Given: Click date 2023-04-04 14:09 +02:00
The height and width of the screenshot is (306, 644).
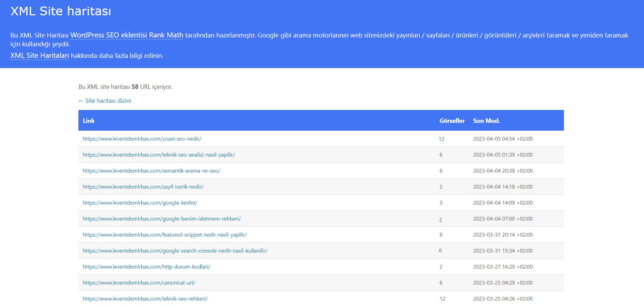Looking at the screenshot, I should 503,203.
